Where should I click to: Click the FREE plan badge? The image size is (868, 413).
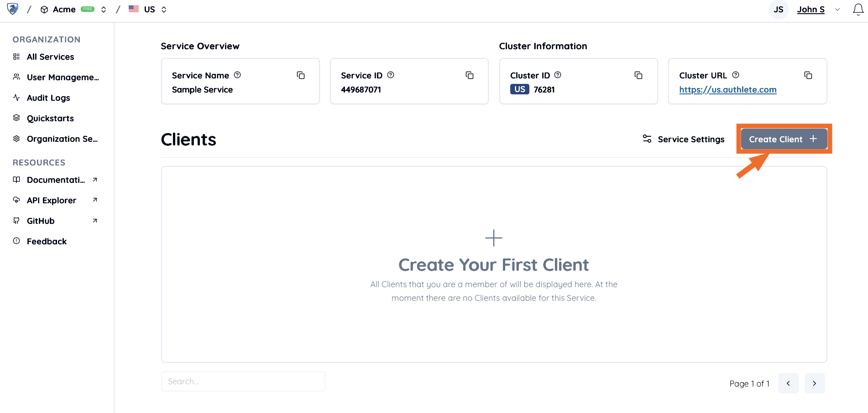click(x=88, y=9)
